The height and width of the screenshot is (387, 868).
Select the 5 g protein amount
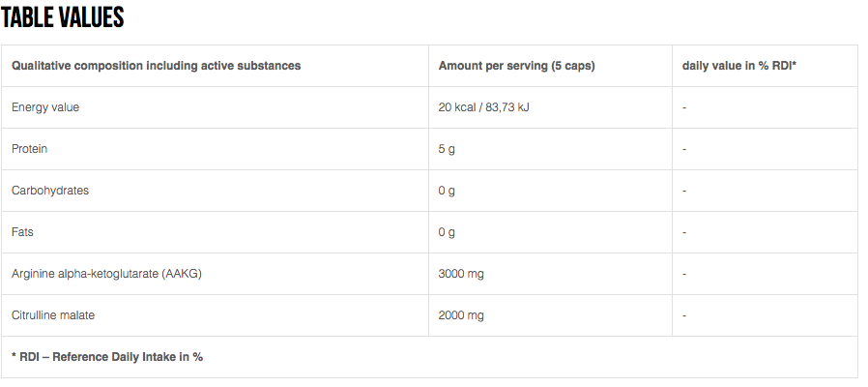click(447, 149)
